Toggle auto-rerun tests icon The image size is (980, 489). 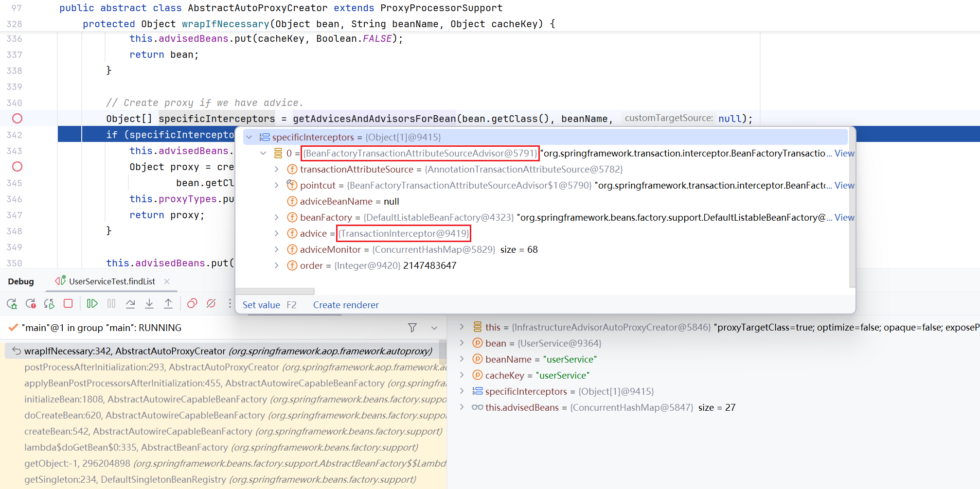click(x=49, y=304)
